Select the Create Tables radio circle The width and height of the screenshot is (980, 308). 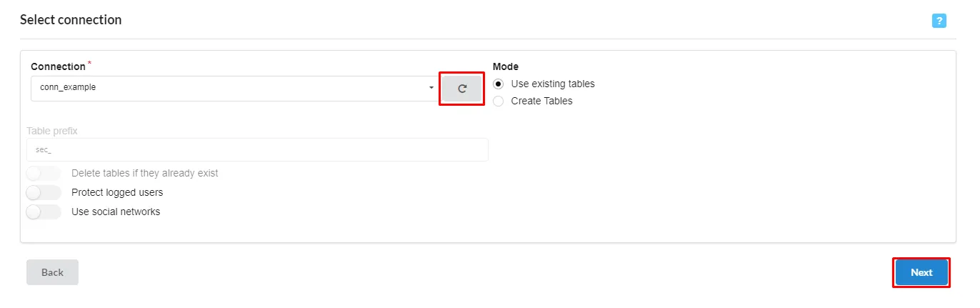coord(499,101)
